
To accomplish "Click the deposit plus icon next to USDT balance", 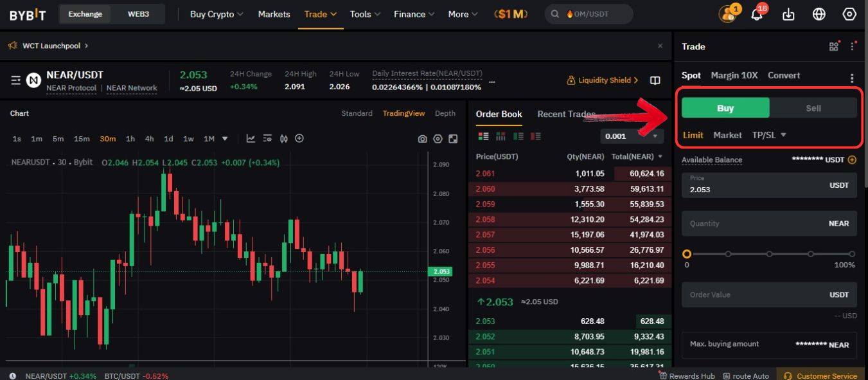I will pyautogui.click(x=852, y=160).
